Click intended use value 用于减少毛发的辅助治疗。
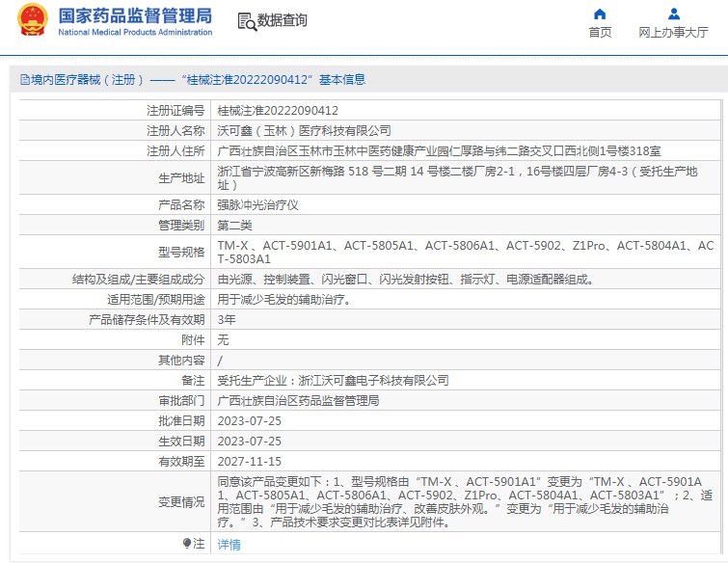 point(283,300)
